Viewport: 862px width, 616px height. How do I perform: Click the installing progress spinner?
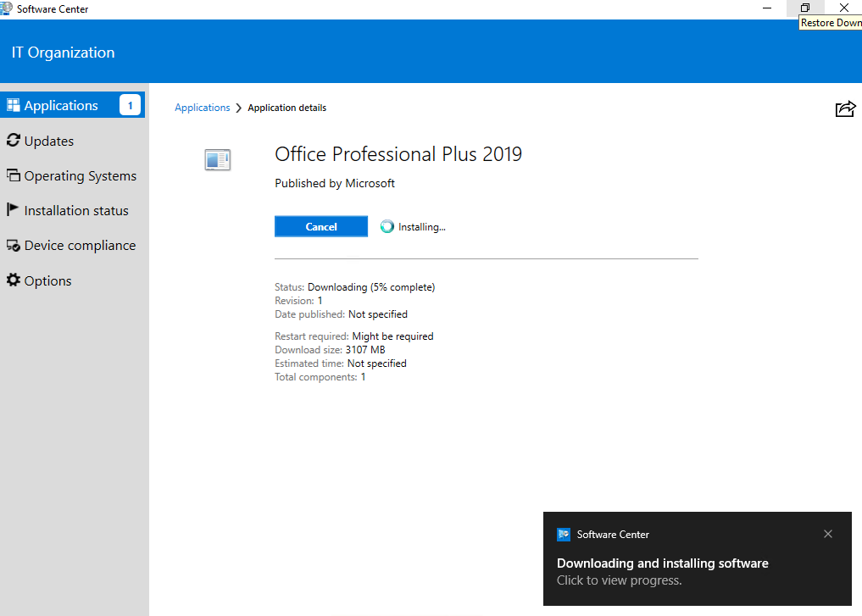pyautogui.click(x=387, y=226)
